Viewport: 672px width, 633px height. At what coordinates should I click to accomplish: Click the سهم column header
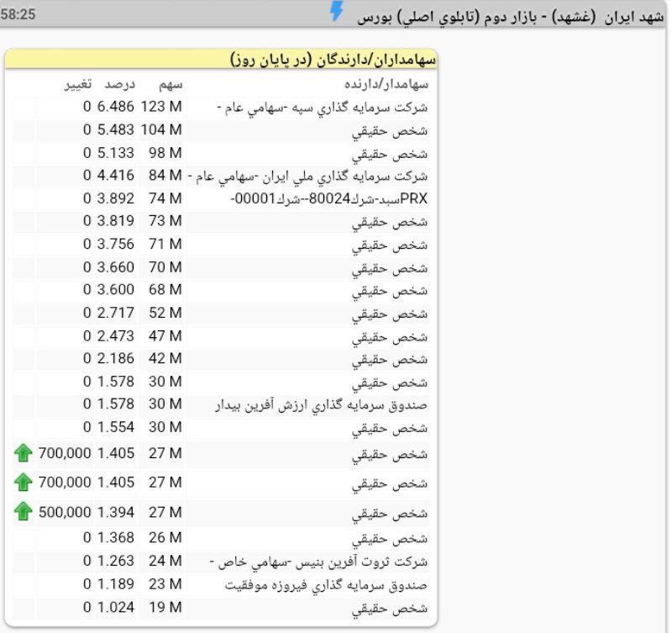pyautogui.click(x=171, y=84)
